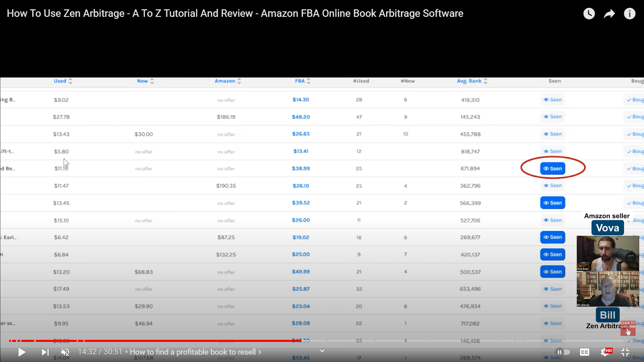Viewport: 644px width, 362px height.
Task: Toggle Seen for the $48.20 FBA row
Action: [x=553, y=117]
